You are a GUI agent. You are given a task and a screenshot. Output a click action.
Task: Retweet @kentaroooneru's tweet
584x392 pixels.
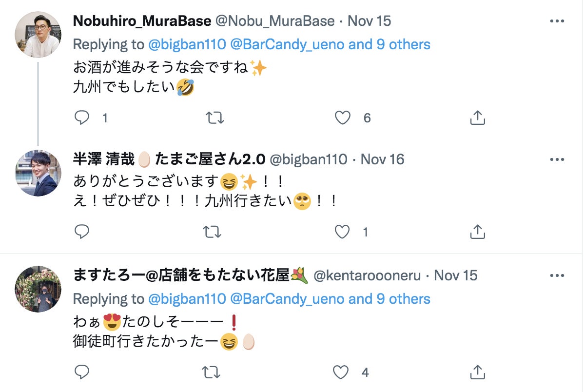point(212,372)
